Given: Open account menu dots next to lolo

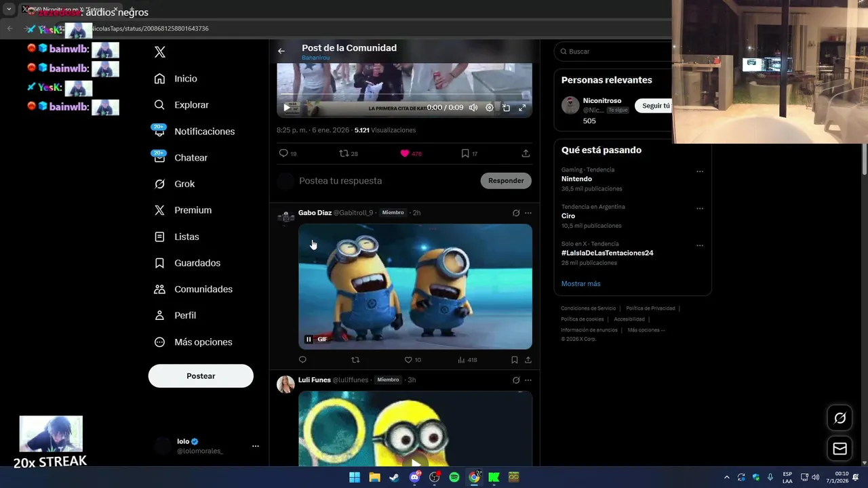Looking at the screenshot, I should pos(256,446).
